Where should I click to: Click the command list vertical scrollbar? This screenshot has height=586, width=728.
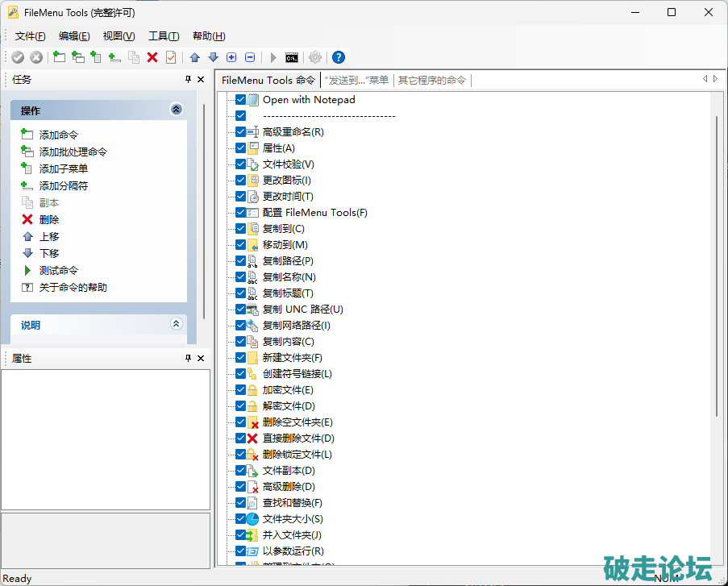(717, 266)
